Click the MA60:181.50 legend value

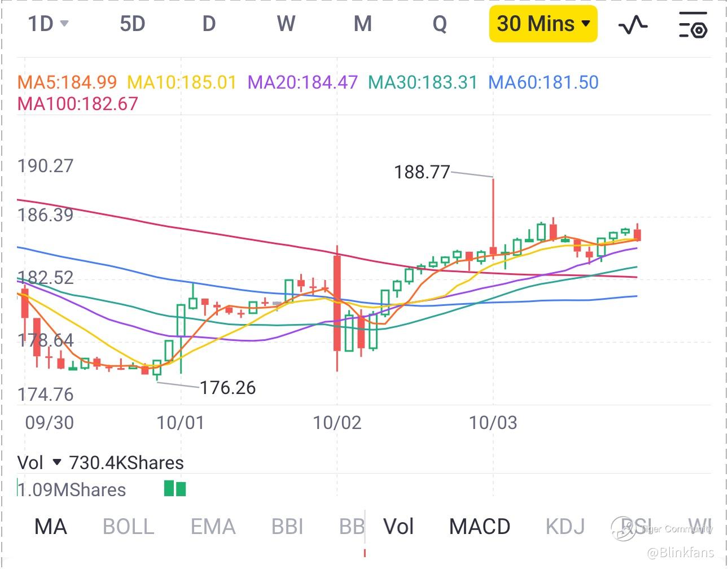click(x=543, y=82)
